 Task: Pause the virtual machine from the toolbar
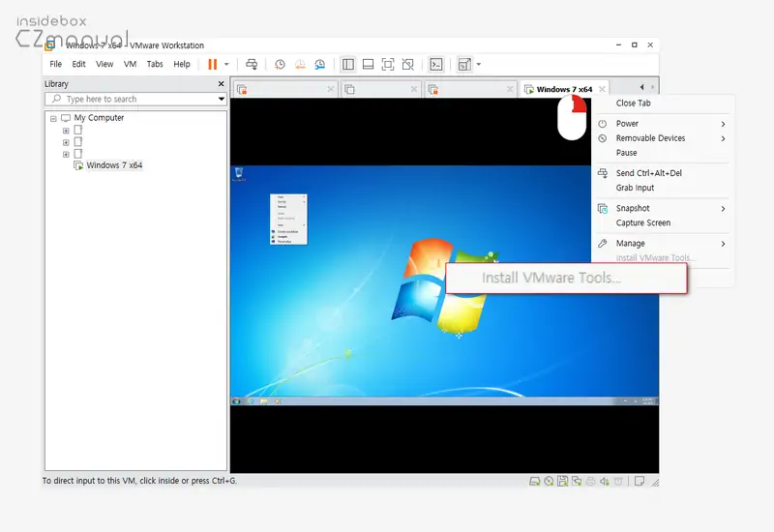pos(212,64)
